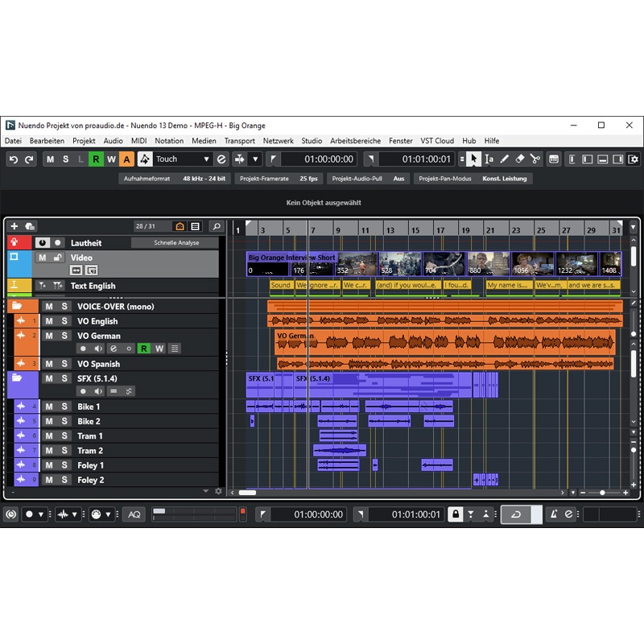Click the Redo arrow in the toolbar
644x644 pixels.
tap(29, 159)
